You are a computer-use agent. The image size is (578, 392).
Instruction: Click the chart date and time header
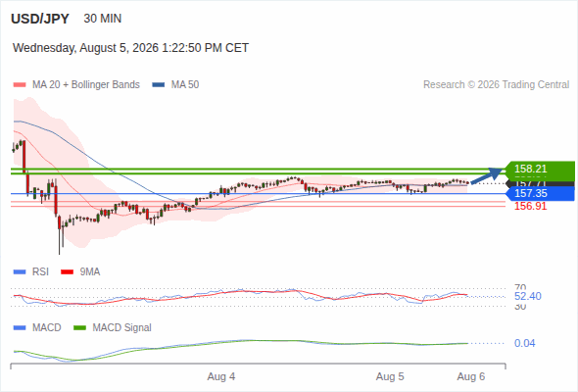pyautogui.click(x=131, y=48)
